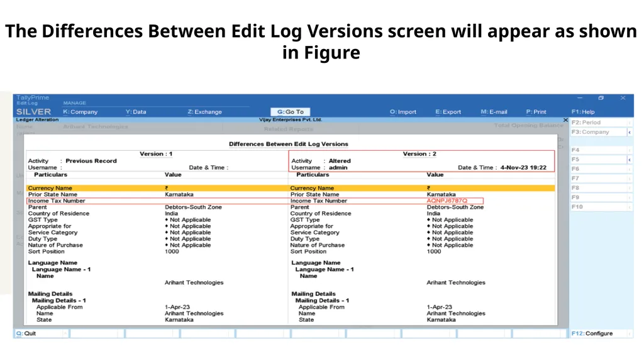Open the K: Company menu
The height and width of the screenshot is (362, 644).
[80, 112]
